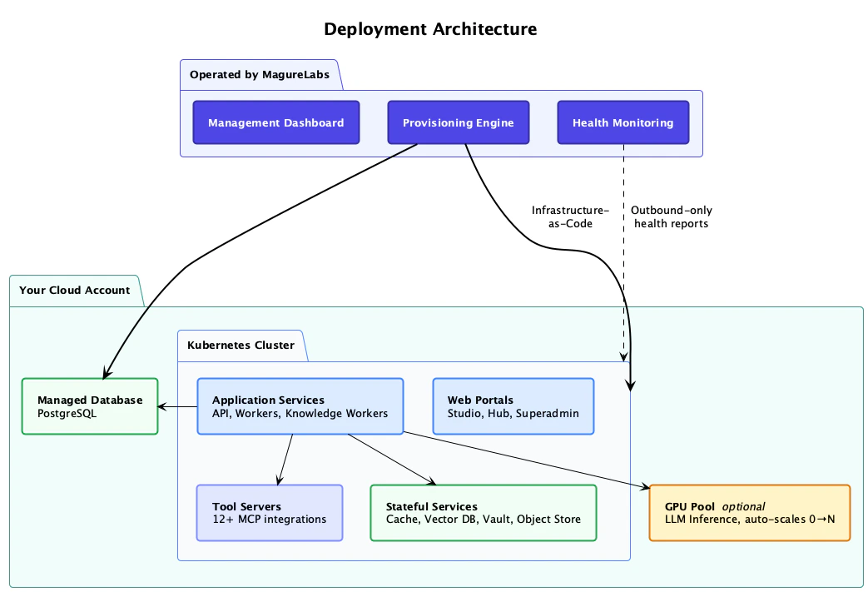This screenshot has height=592, width=868.
Task: Click the Infrastructure-as-Code edge label
Action: pos(571,216)
